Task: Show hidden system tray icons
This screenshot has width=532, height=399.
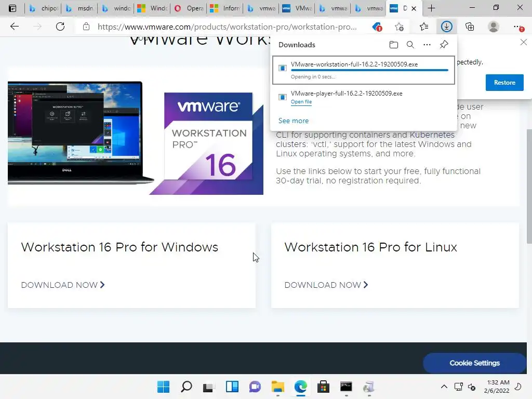Action: [444, 387]
